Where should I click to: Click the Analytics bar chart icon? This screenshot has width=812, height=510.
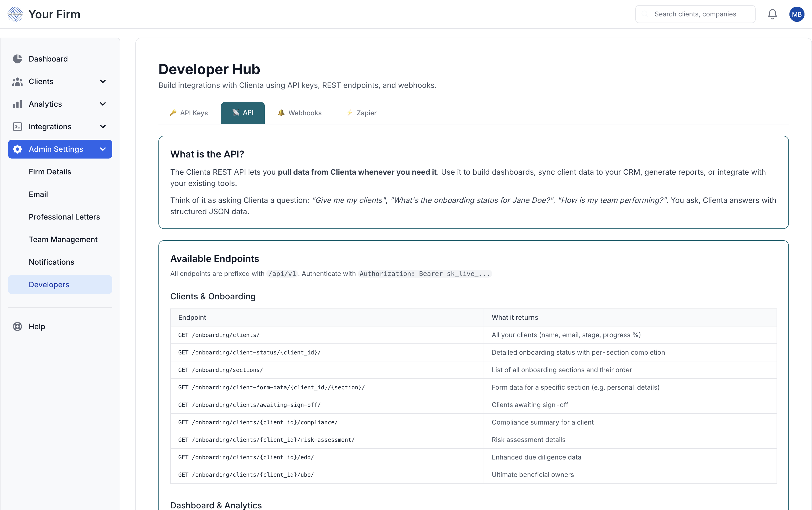pos(17,104)
